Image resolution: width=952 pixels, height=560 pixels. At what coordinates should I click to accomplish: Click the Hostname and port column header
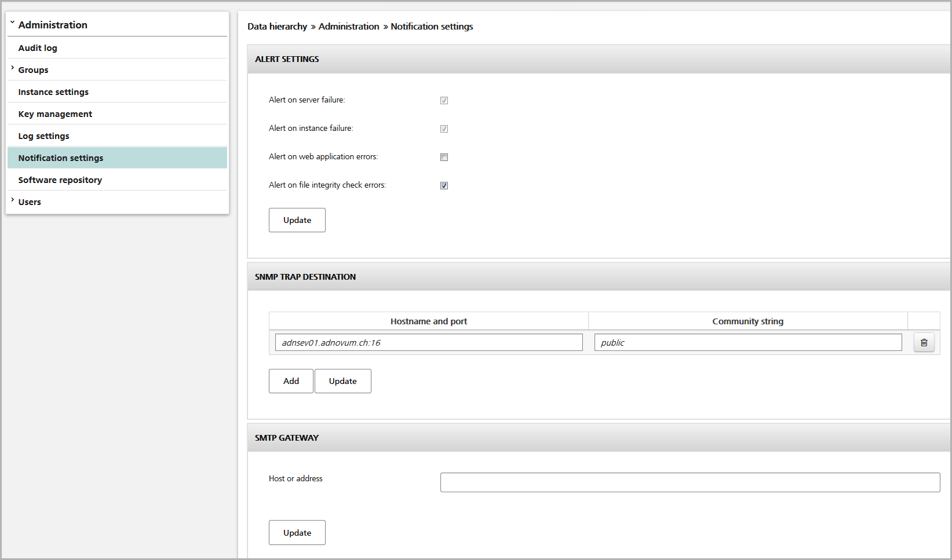click(x=429, y=321)
